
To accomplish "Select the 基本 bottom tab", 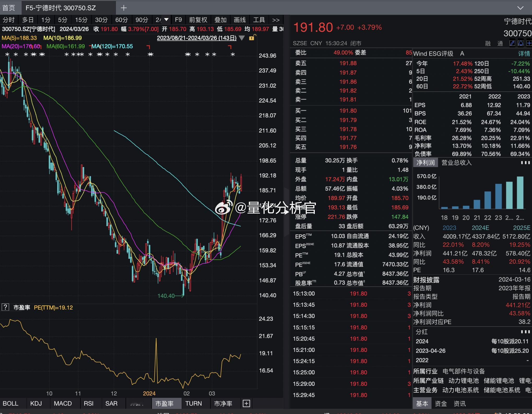I will [422, 403].
